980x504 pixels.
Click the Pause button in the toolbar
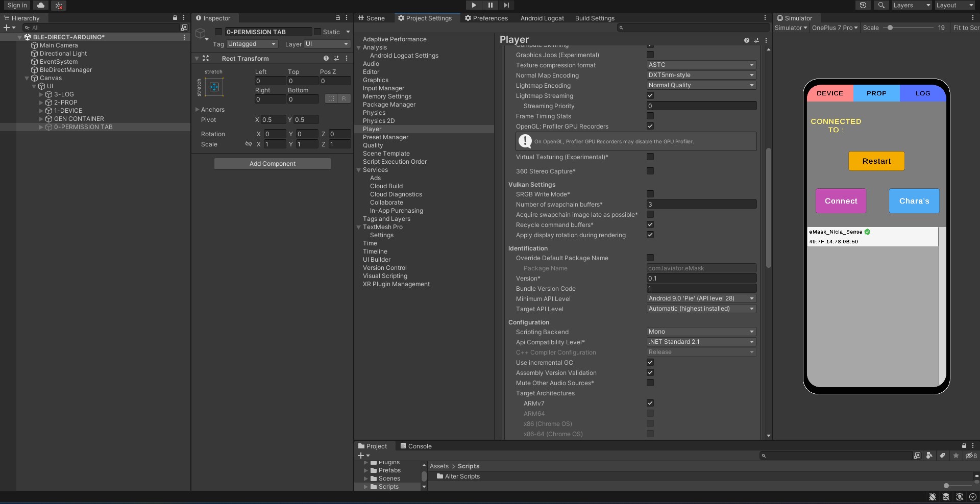point(490,5)
